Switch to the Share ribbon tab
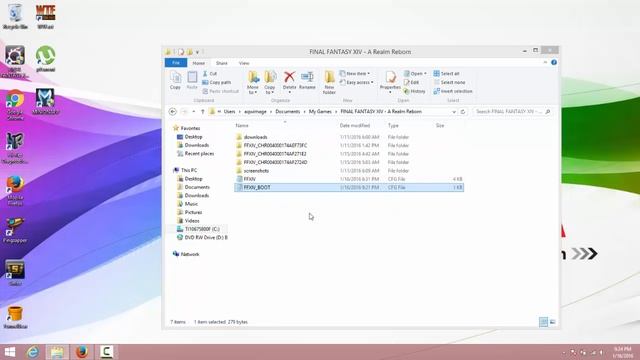640x360 pixels. click(222, 63)
